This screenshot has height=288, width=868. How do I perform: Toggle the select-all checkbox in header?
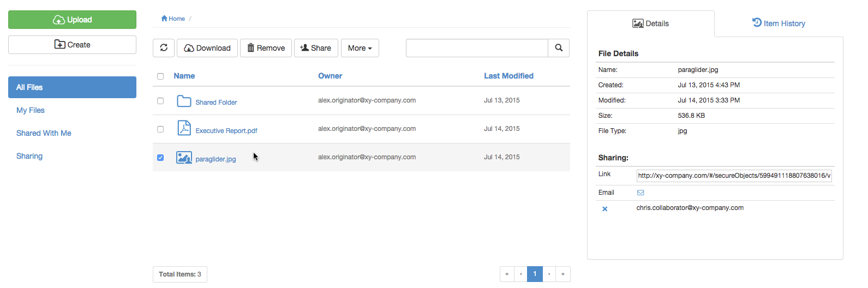pos(160,76)
